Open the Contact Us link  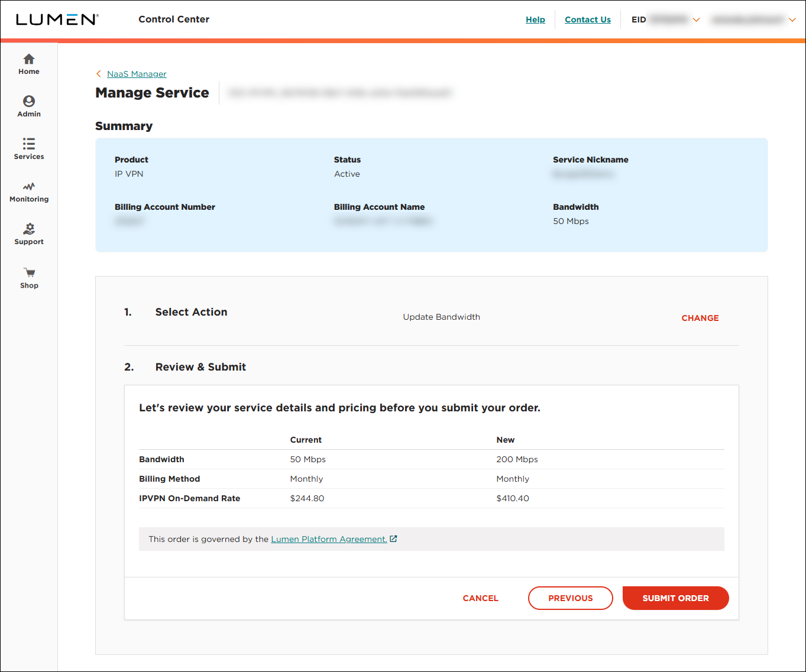tap(588, 20)
